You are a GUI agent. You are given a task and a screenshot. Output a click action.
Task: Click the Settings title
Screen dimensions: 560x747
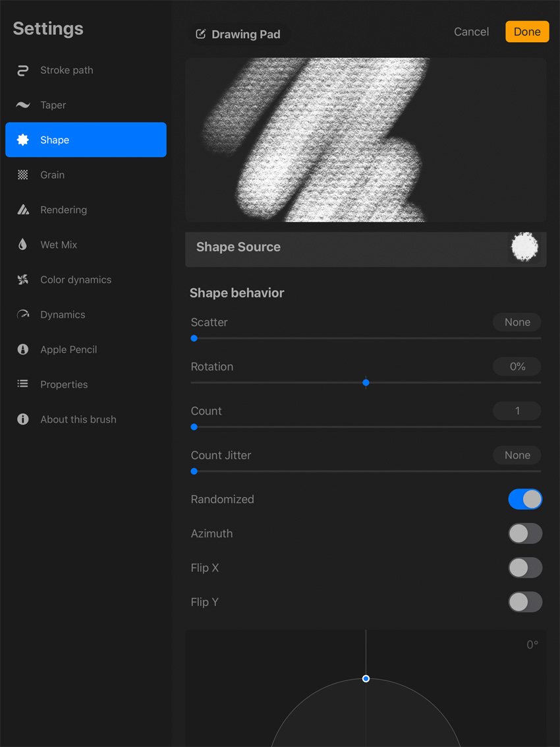click(x=48, y=28)
